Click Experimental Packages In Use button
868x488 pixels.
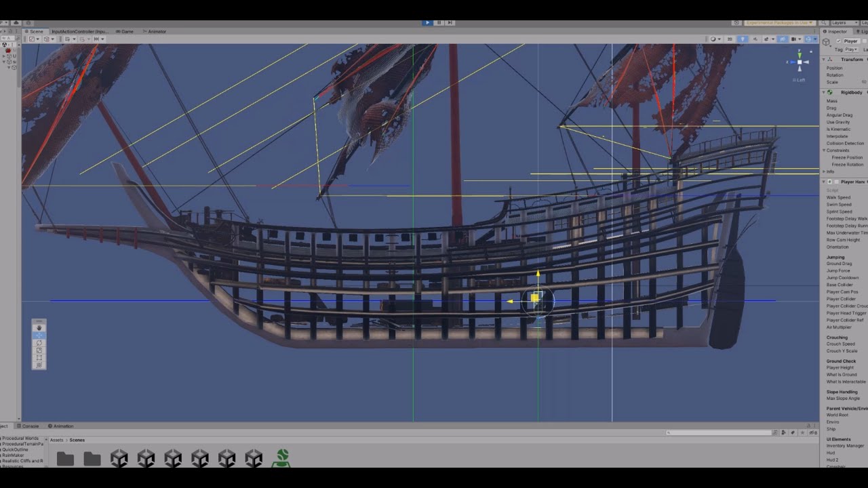780,22
